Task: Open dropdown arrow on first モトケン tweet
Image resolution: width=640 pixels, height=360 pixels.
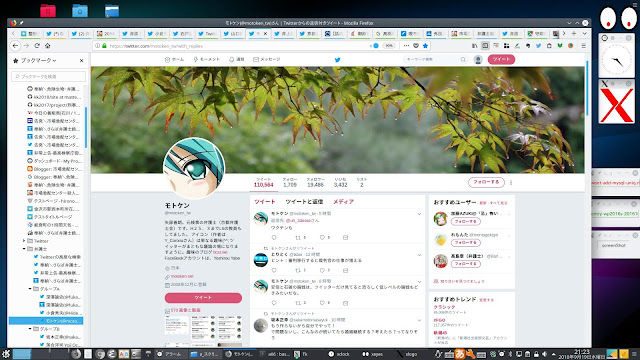Action: tap(419, 214)
